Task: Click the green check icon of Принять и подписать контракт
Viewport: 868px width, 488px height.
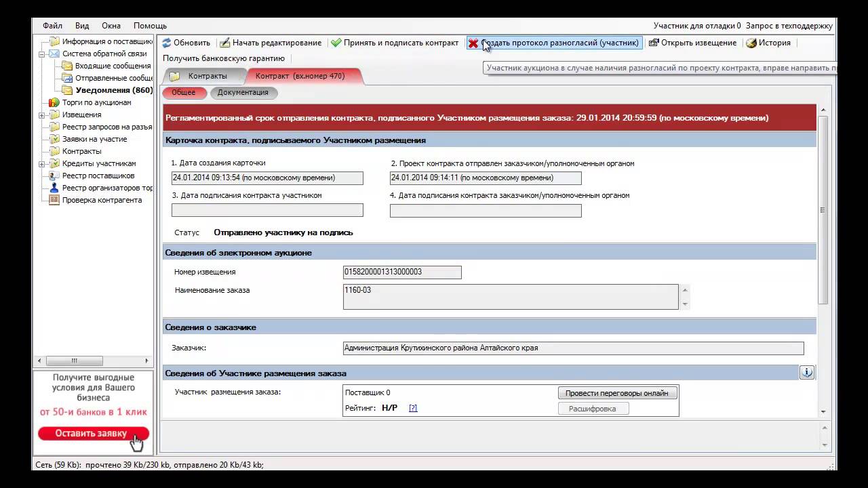Action: pos(336,43)
